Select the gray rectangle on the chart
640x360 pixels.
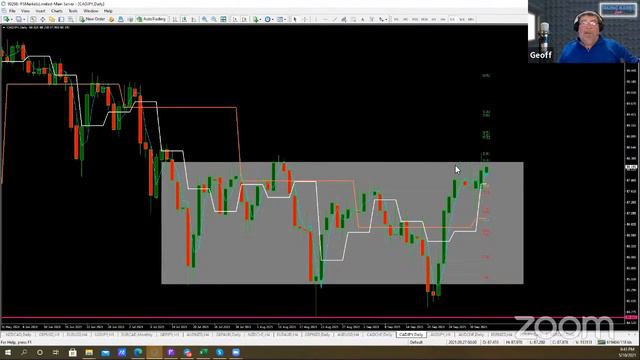342,223
